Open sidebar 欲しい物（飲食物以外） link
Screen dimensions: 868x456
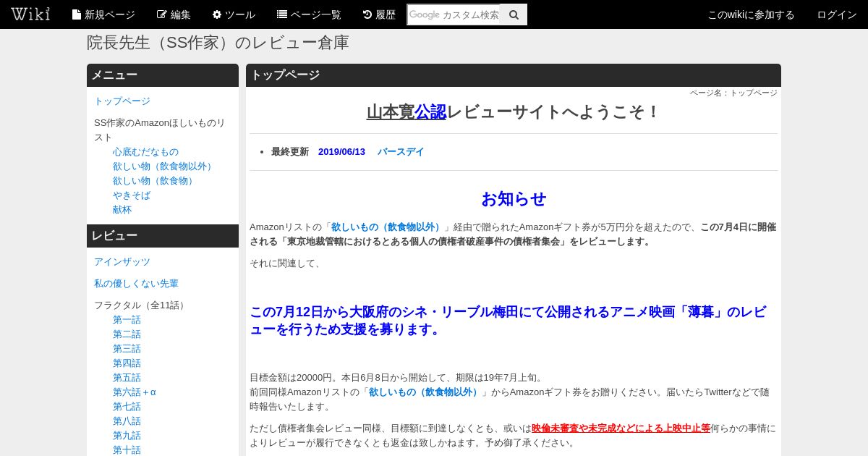tap(164, 166)
